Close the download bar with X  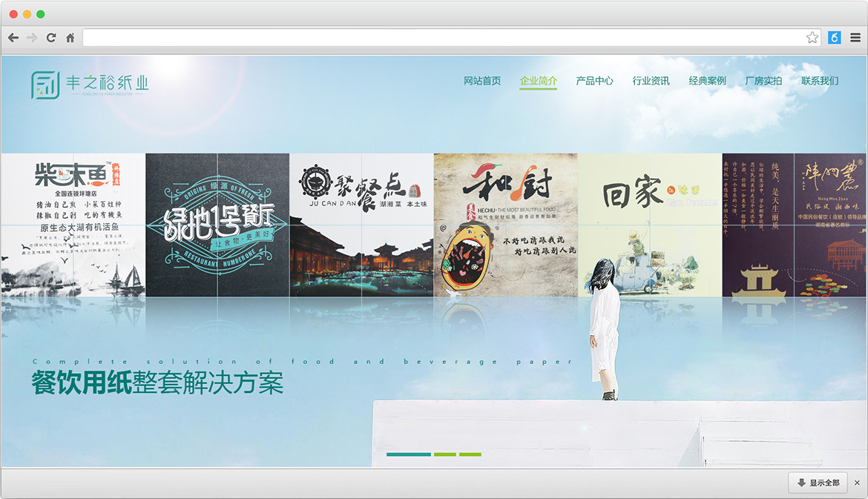coord(857,483)
